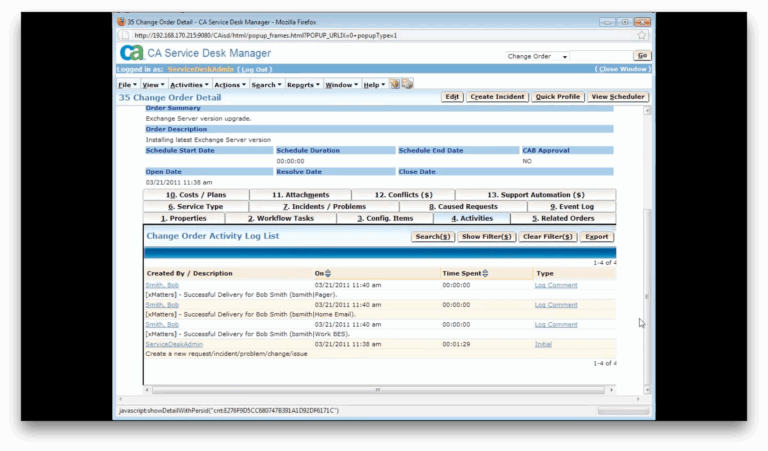Select the Event Log tab
The width and height of the screenshot is (768, 451).
coord(572,206)
